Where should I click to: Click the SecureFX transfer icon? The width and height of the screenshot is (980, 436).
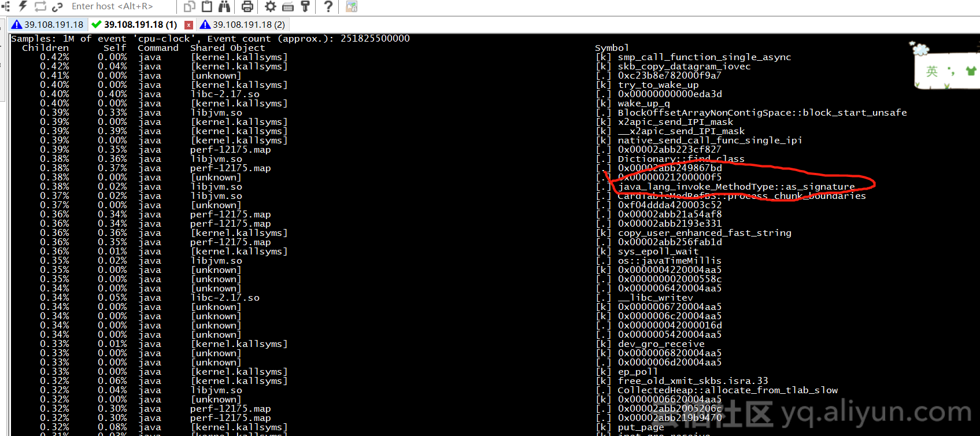pos(351,6)
